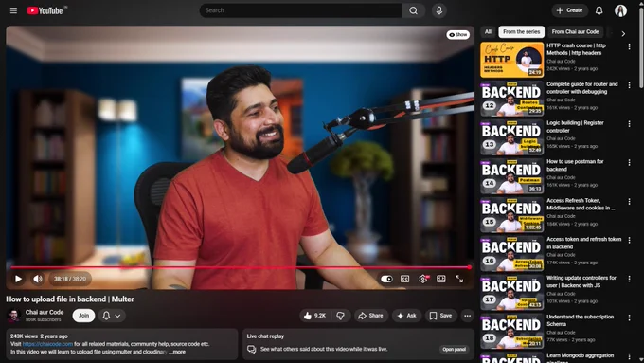Viewport: 644px width, 363px height.
Task: Open options menu for update controllers video
Action: (x=629, y=279)
